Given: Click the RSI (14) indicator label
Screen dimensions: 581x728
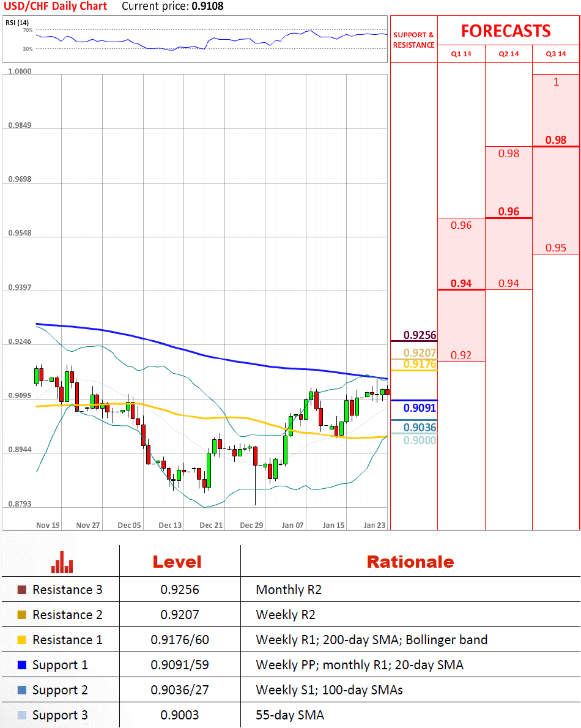Looking at the screenshot, I should pos(17,22).
